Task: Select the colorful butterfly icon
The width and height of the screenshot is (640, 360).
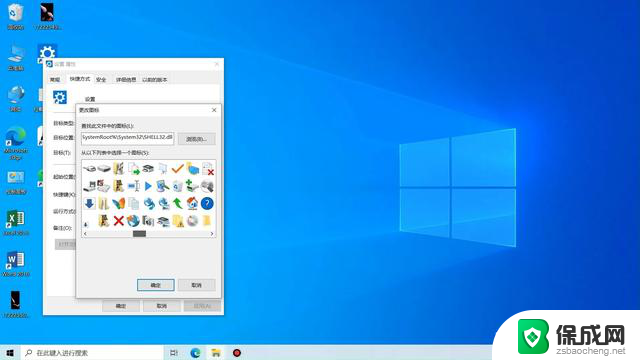Action: click(x=119, y=203)
